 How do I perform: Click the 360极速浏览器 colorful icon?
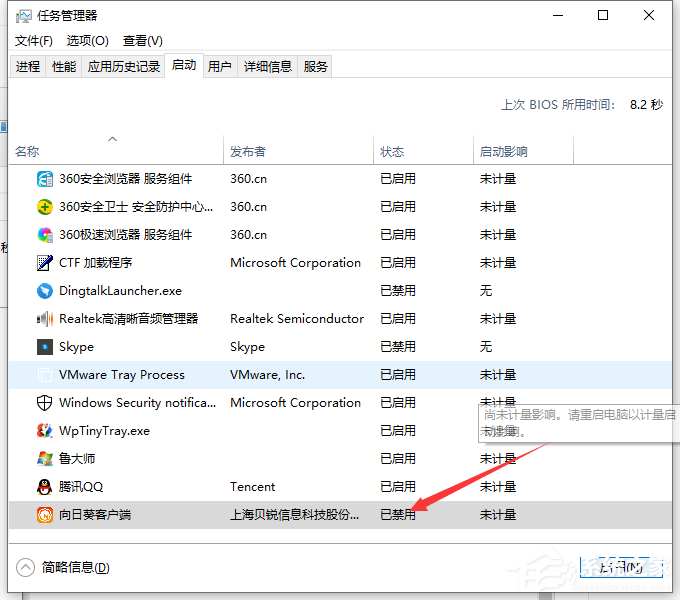(45, 235)
